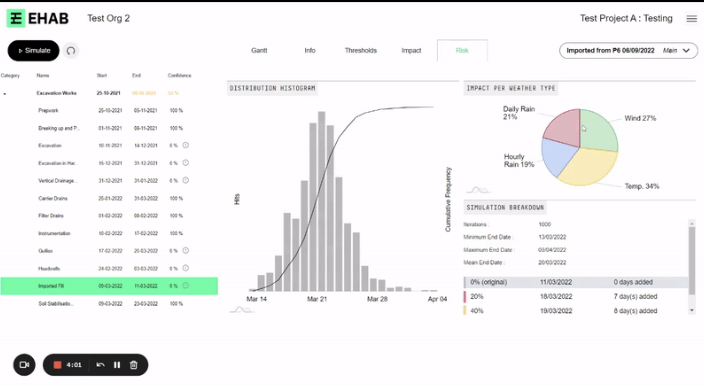Pause the screen recording
The image size is (704, 386).
[x=117, y=365]
